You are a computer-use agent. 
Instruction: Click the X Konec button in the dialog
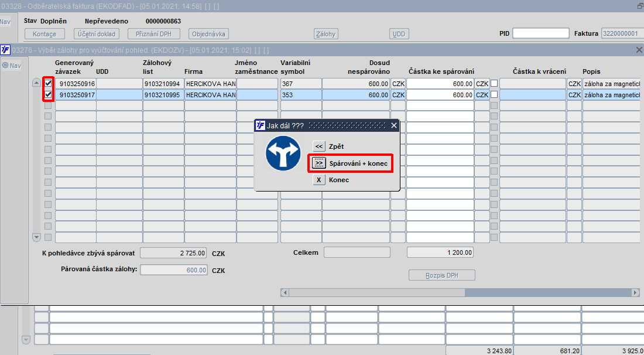point(318,180)
